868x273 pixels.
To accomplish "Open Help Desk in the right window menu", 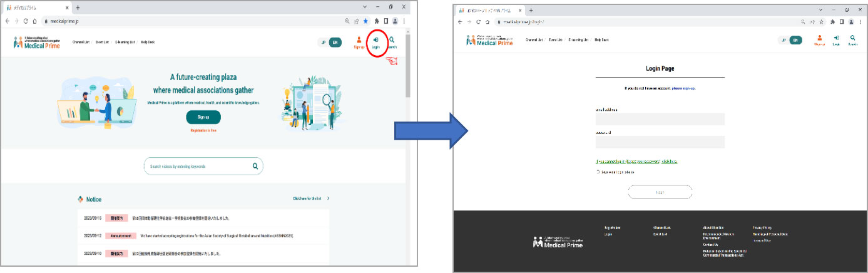I will click(x=601, y=39).
